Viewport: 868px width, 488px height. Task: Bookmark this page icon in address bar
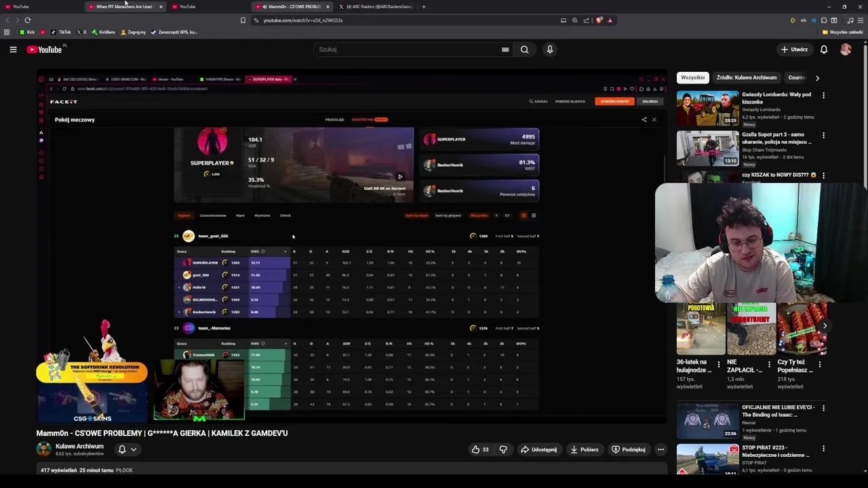tap(243, 20)
